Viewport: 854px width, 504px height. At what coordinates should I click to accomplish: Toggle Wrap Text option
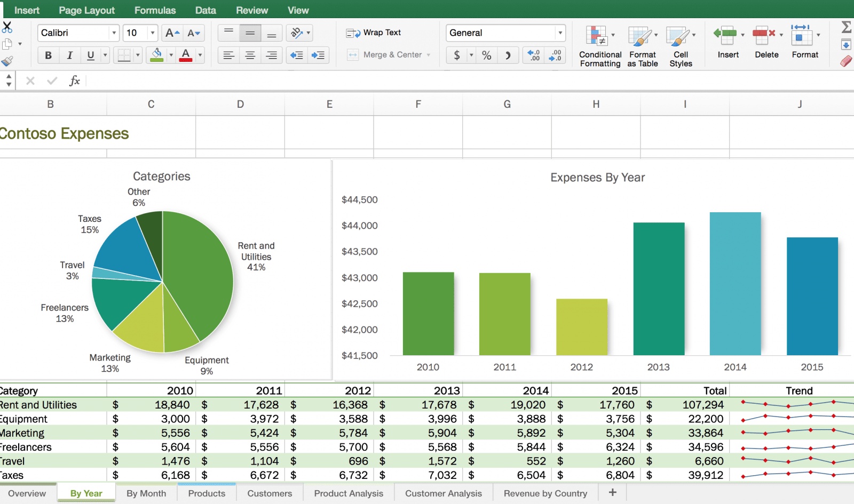click(374, 33)
